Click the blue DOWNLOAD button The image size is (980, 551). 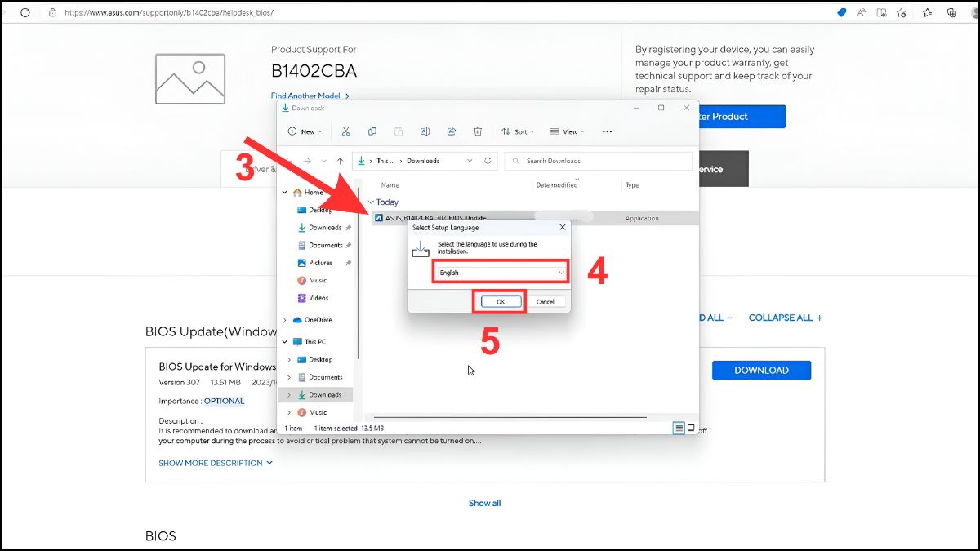point(761,370)
